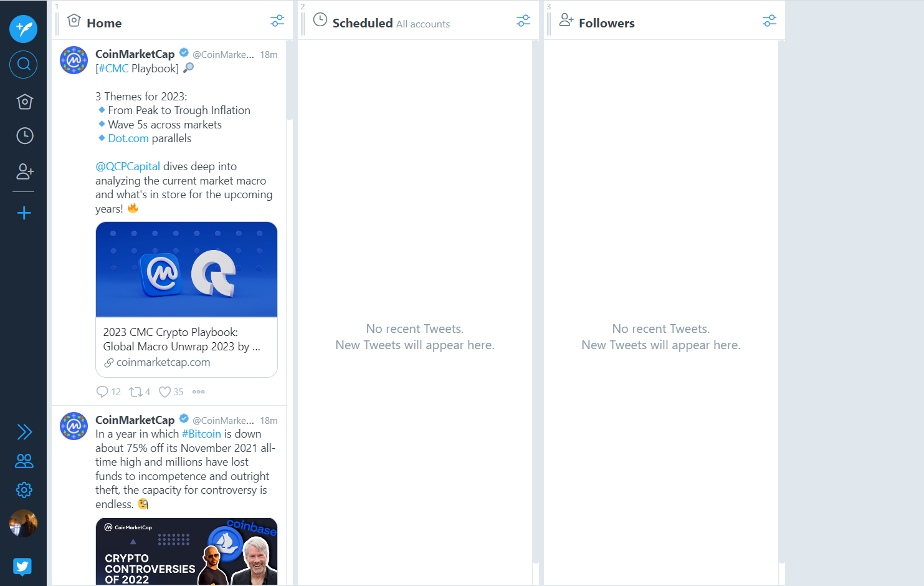
Task: Open Scheduled column filter options
Action: [x=523, y=21]
